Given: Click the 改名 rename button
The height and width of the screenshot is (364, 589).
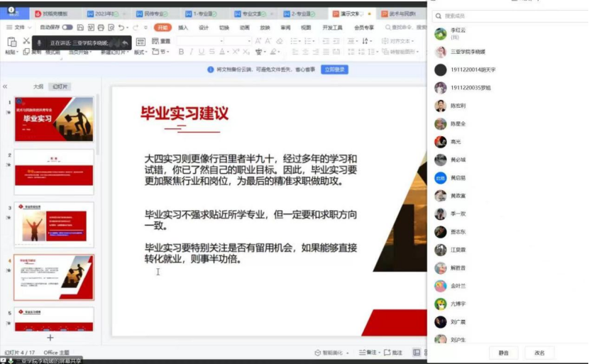Looking at the screenshot, I should tap(539, 353).
